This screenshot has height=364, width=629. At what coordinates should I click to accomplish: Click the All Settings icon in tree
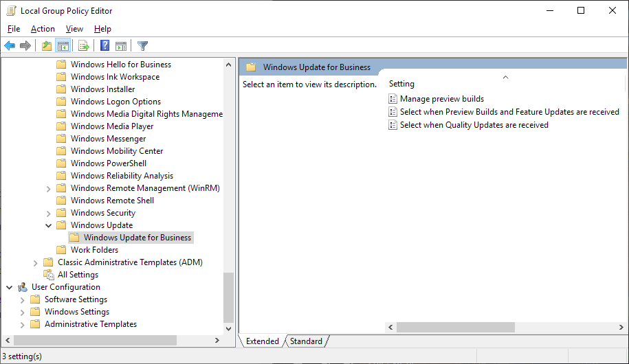(x=49, y=275)
